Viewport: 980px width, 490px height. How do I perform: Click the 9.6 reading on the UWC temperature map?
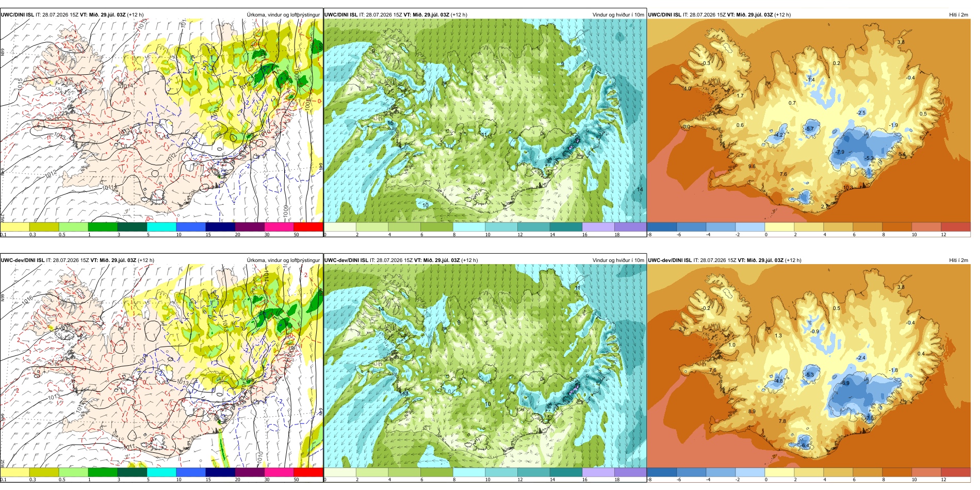(x=752, y=167)
